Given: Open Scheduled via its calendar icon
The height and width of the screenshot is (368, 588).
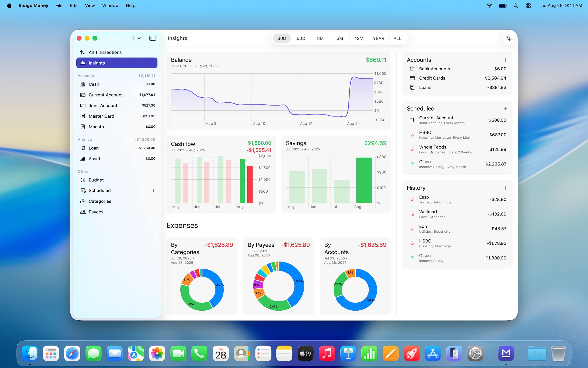Looking at the screenshot, I should tap(83, 191).
